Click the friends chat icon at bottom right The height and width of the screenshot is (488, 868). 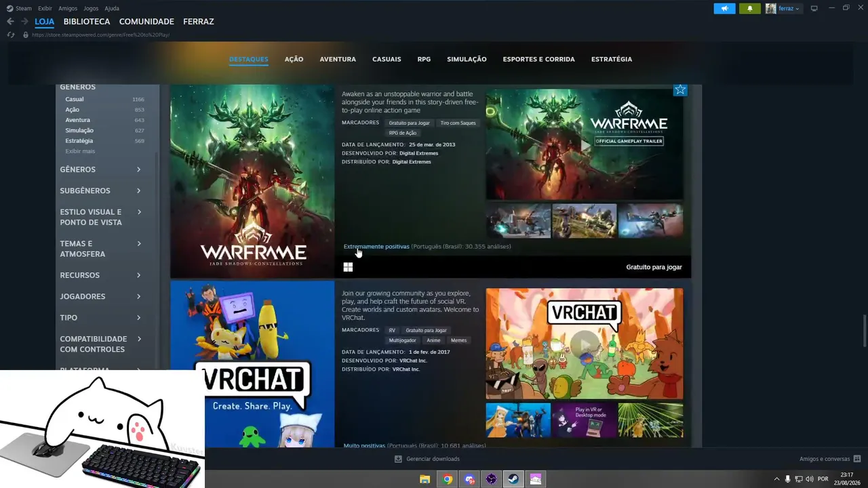[x=857, y=459]
